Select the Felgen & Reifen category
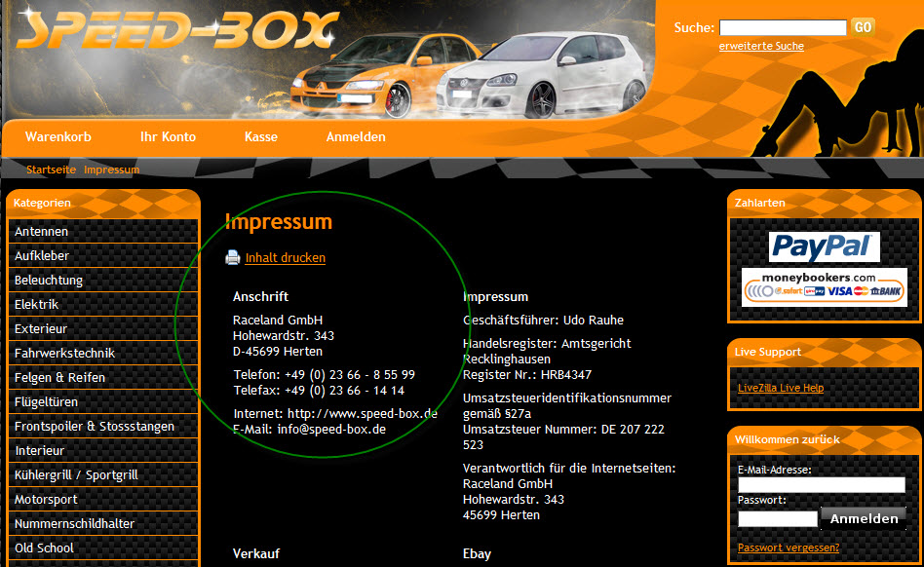924x567 pixels. click(59, 377)
